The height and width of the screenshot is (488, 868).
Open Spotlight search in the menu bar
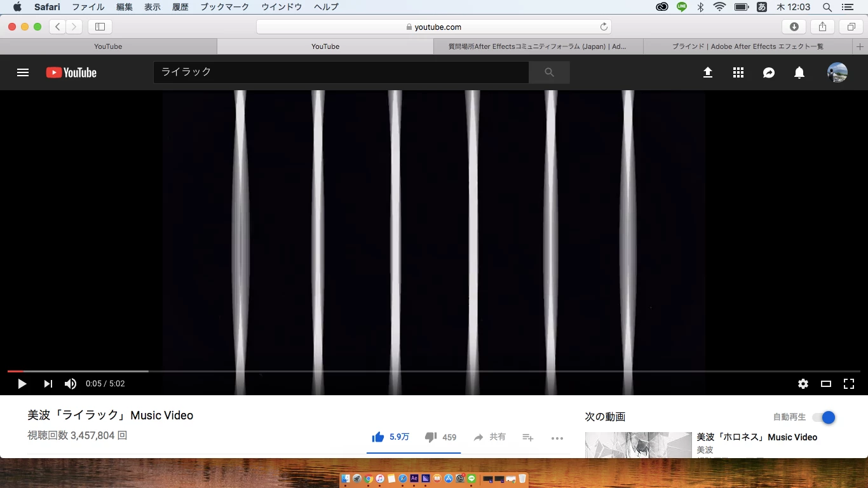click(827, 7)
